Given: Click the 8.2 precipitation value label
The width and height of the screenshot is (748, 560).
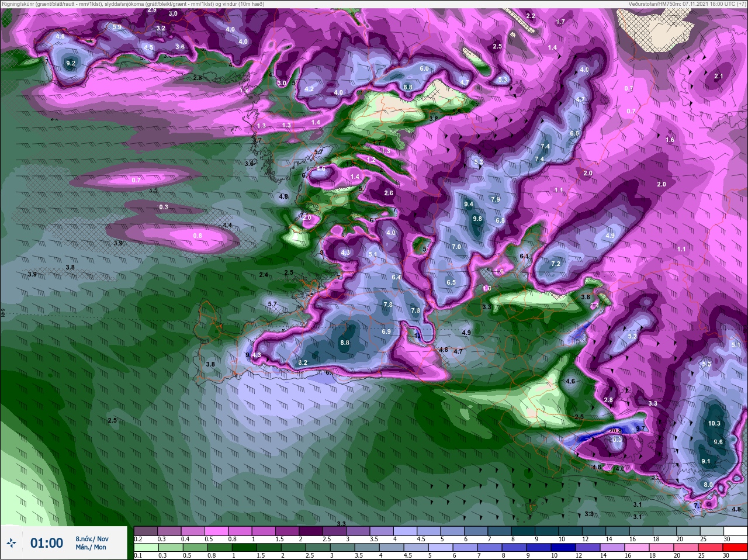Looking at the screenshot, I should [303, 362].
